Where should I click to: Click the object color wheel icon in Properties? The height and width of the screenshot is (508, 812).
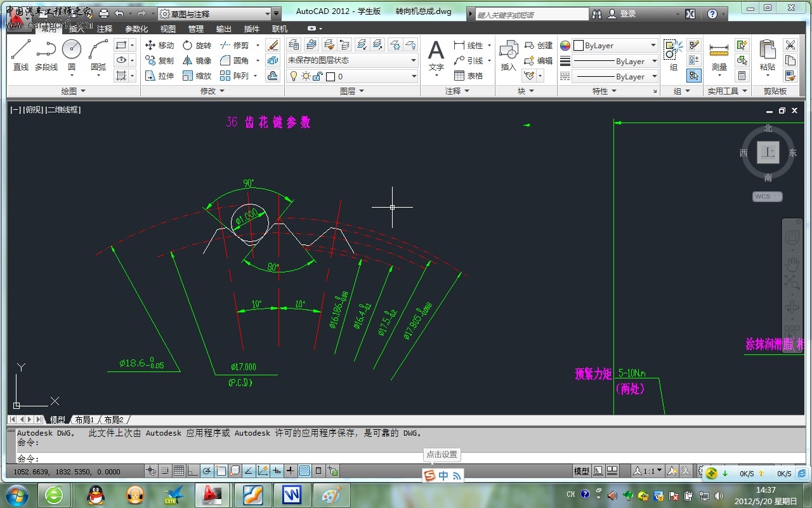[x=565, y=46]
